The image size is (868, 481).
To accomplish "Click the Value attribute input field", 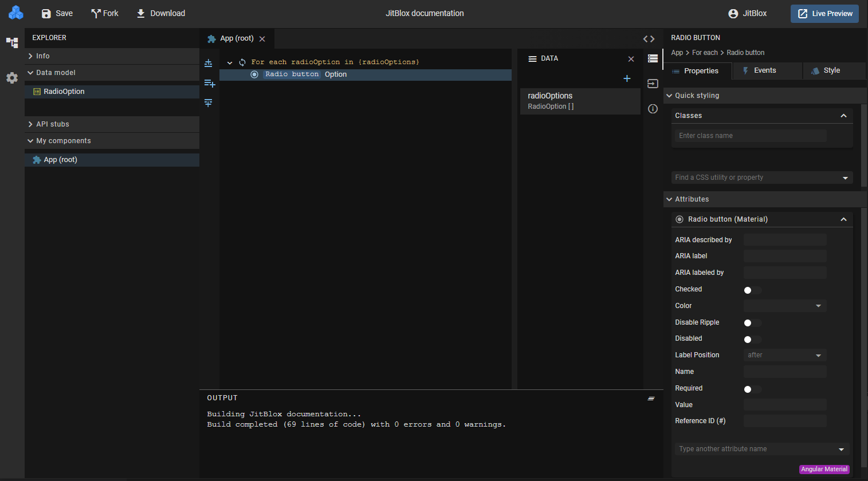I will tap(785, 405).
